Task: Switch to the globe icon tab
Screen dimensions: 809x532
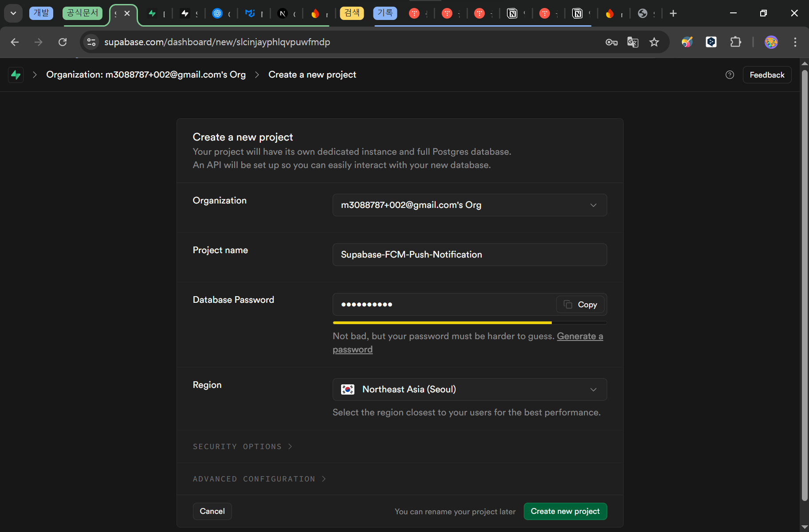Action: [643, 13]
